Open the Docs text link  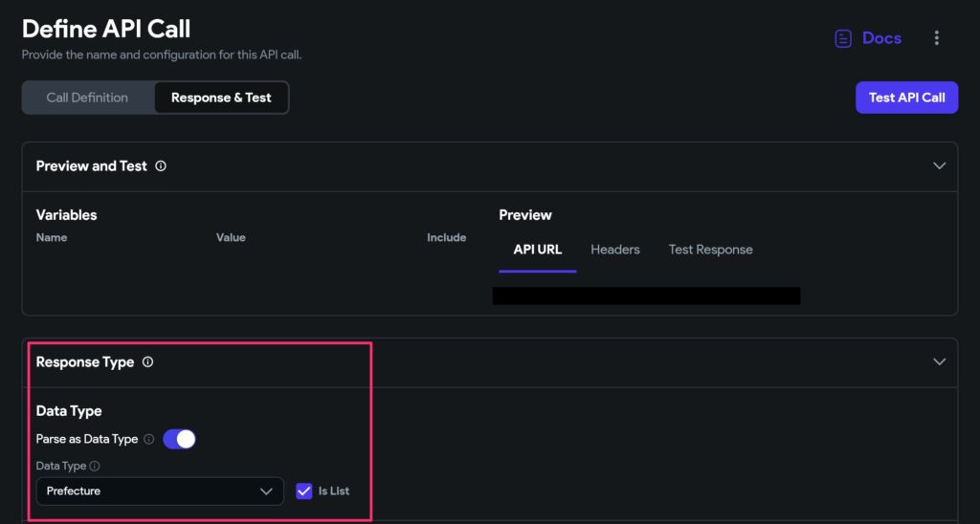tap(881, 38)
